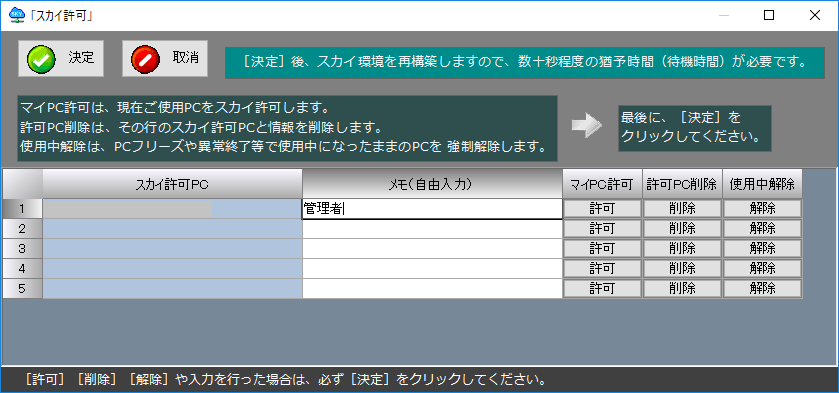This screenshot has height=393, width=839.
Task: Click 解除 button in row 3
Action: click(x=762, y=248)
